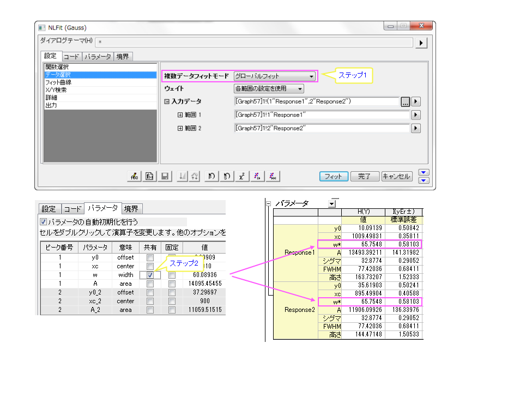Click the 範囲 1 Response1 input field
This screenshot has width=532, height=409.
tap(322, 115)
